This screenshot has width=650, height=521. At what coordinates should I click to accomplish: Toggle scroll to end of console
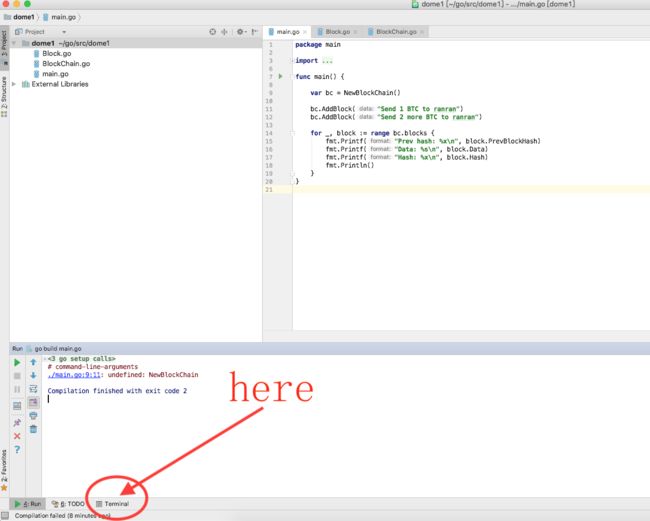33,402
